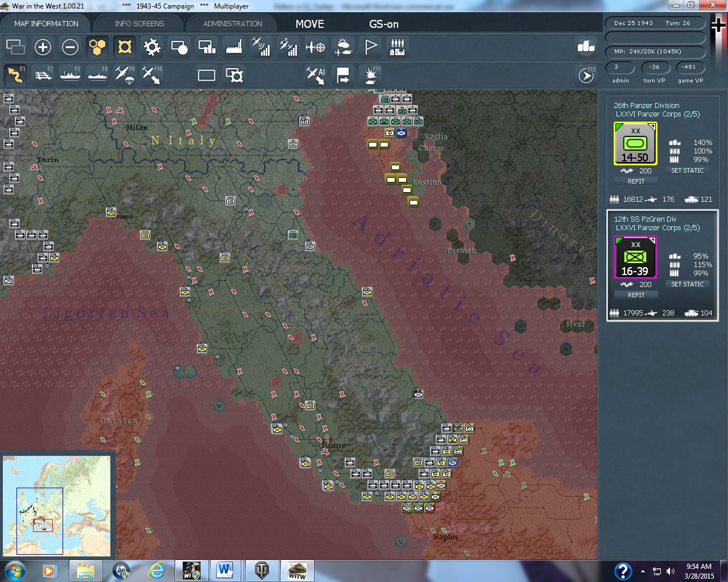Click the Rome city on the map

[333, 445]
